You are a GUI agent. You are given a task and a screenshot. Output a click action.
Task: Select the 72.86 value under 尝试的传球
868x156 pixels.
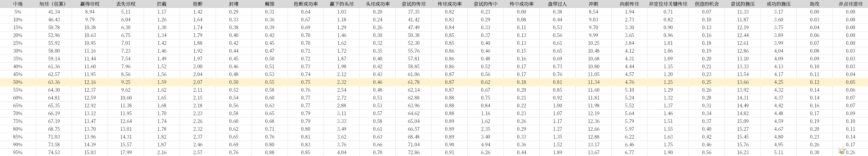click(413, 152)
